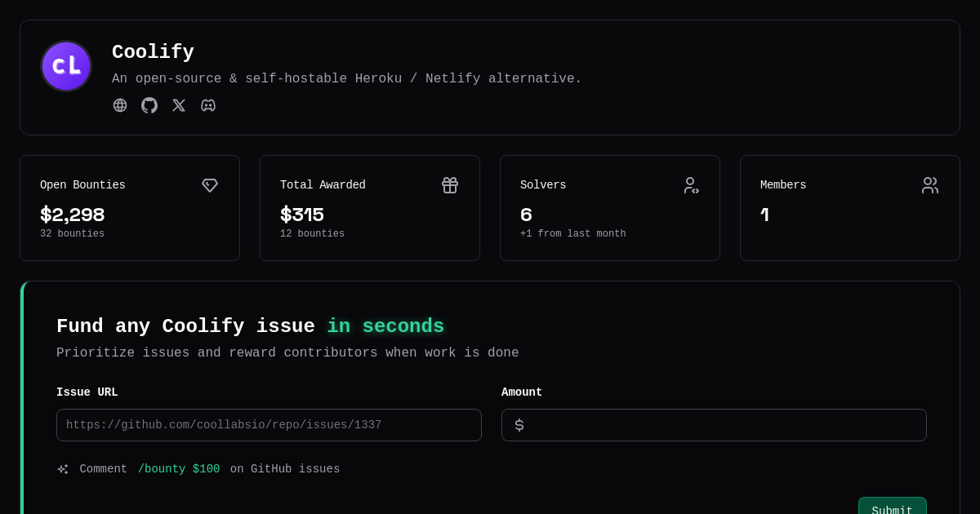Screen dimensions: 980x514
Task: Click 'on GitHub issues' hint text
Action: pos(285,469)
